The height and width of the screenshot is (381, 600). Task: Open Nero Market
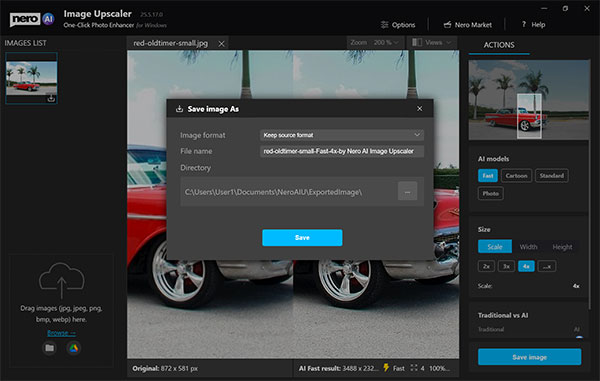[x=468, y=25]
